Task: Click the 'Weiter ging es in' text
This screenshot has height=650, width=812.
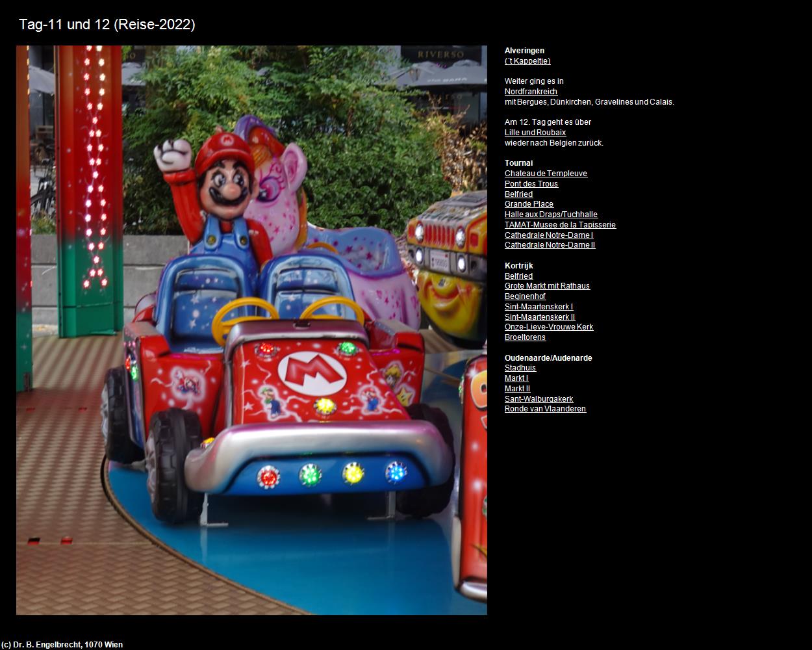Action: pos(534,81)
